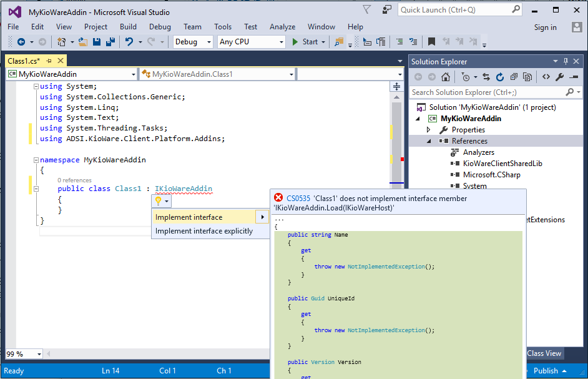Open the Analyze menu
Viewport: 588px width, 379px height.
(x=282, y=27)
